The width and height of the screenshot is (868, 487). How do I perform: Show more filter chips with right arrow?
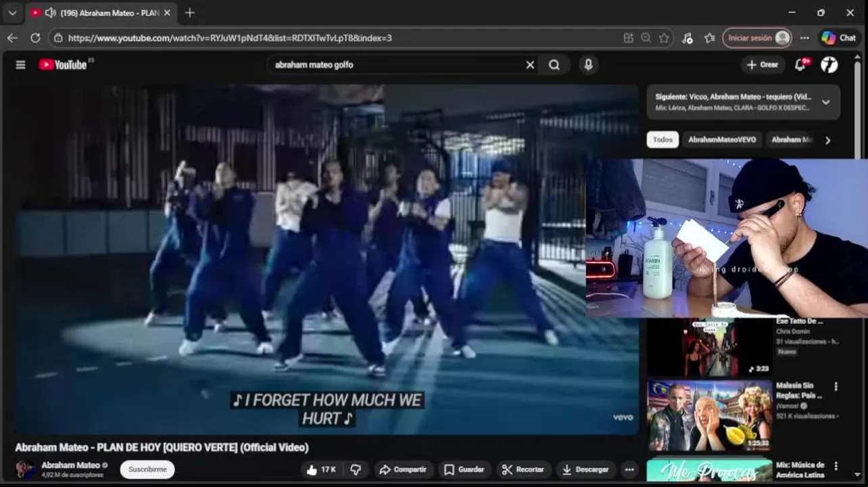pyautogui.click(x=827, y=140)
